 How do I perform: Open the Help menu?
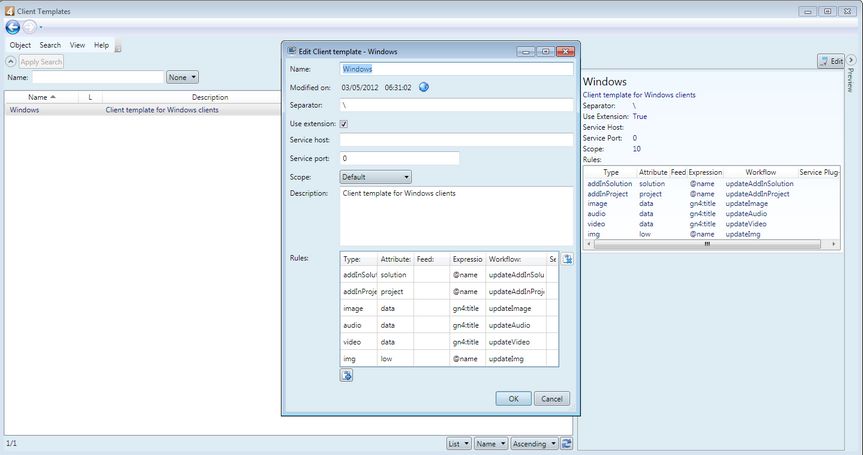pos(101,45)
